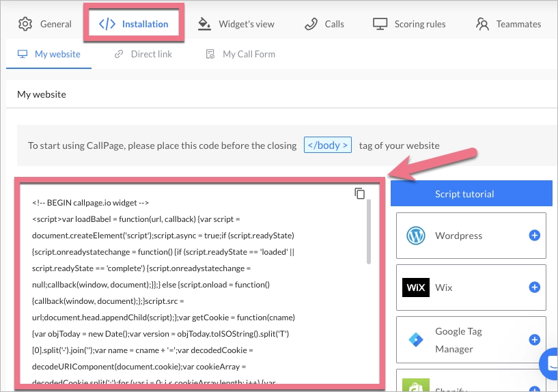Open the General settings tab

[45, 24]
